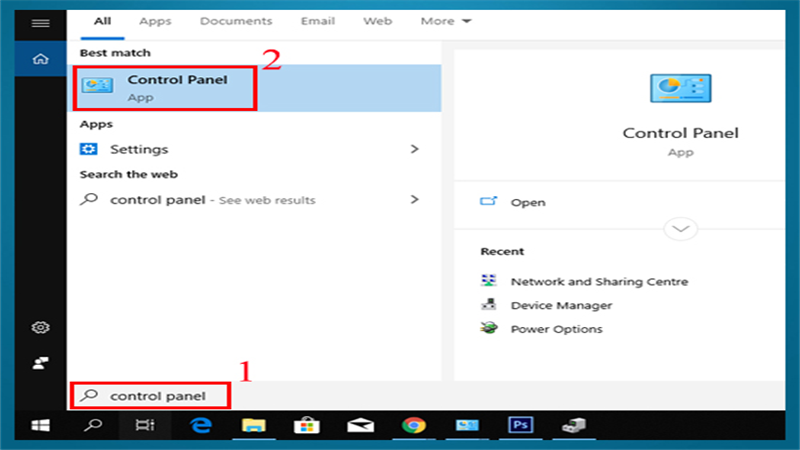Click the magnifier icon in the search box
Screen dimensions: 800x450
coord(89,395)
